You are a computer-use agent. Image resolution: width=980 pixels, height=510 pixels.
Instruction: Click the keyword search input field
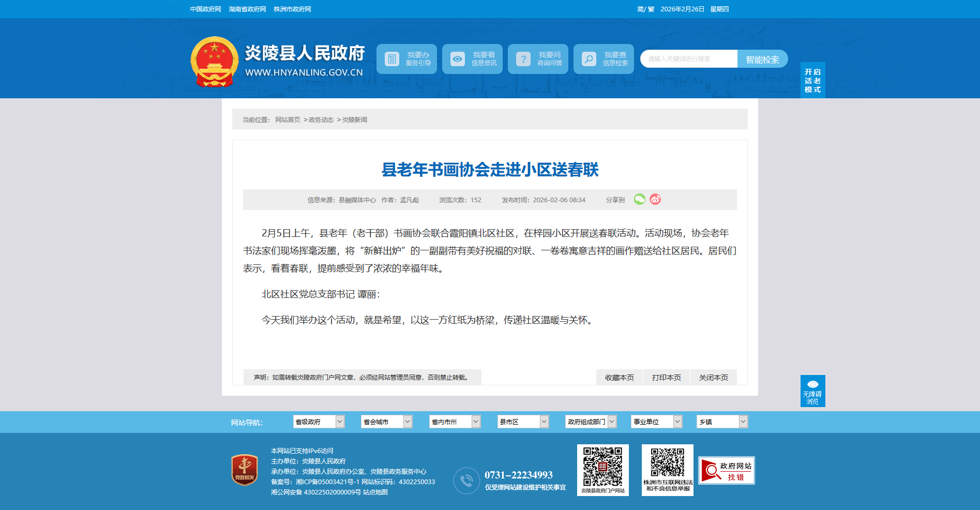click(688, 59)
